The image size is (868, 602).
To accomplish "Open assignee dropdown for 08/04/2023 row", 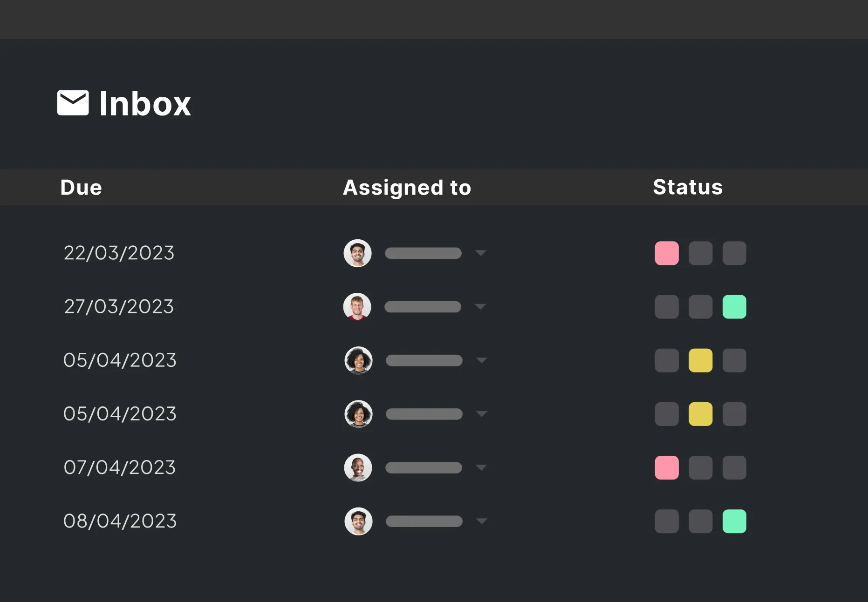I will 482,521.
